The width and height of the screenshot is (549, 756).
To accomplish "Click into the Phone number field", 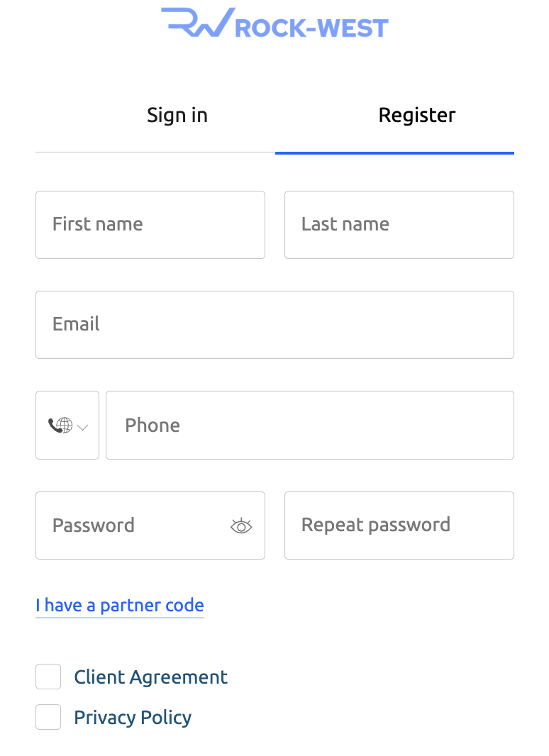I will point(310,426).
